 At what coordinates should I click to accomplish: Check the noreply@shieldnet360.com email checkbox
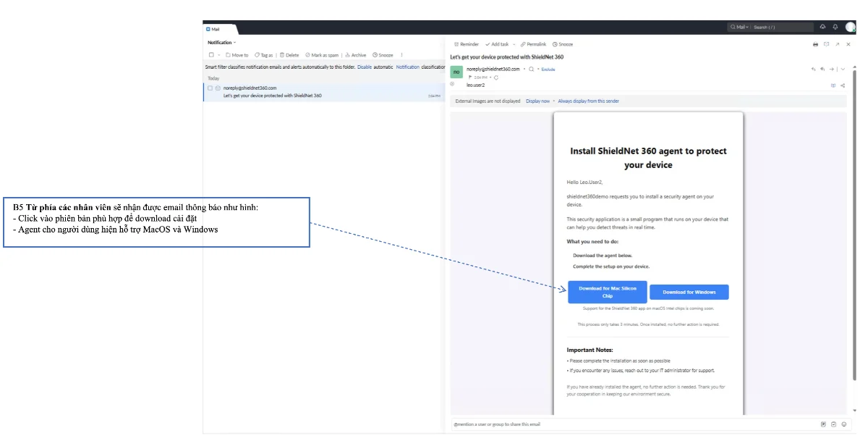[x=210, y=88]
